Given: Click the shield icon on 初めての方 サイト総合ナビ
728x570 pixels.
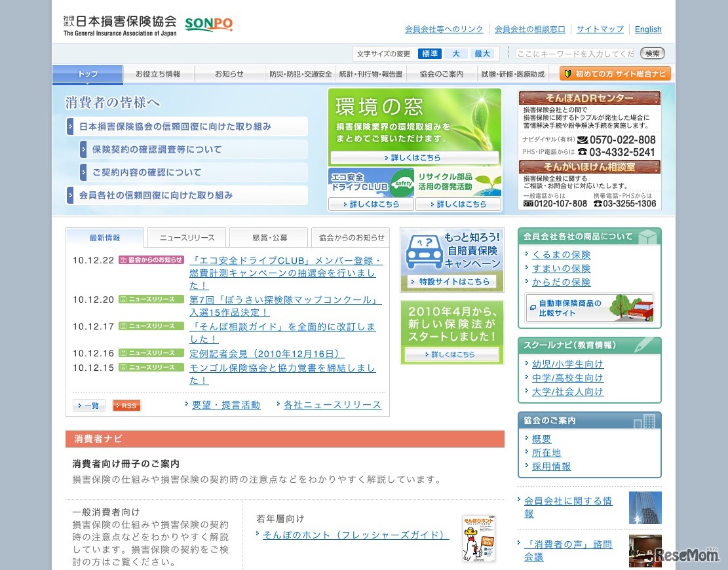Looking at the screenshot, I should click(x=568, y=73).
